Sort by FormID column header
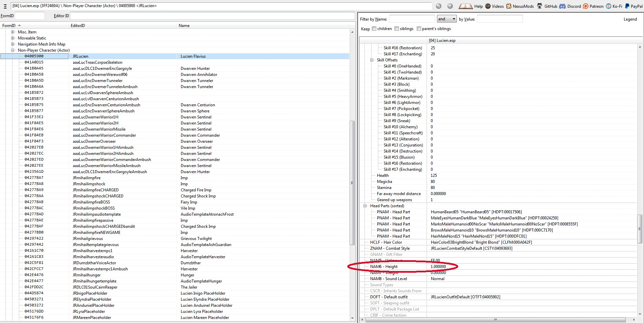Viewport: 644px width, 323px height. 34,25
